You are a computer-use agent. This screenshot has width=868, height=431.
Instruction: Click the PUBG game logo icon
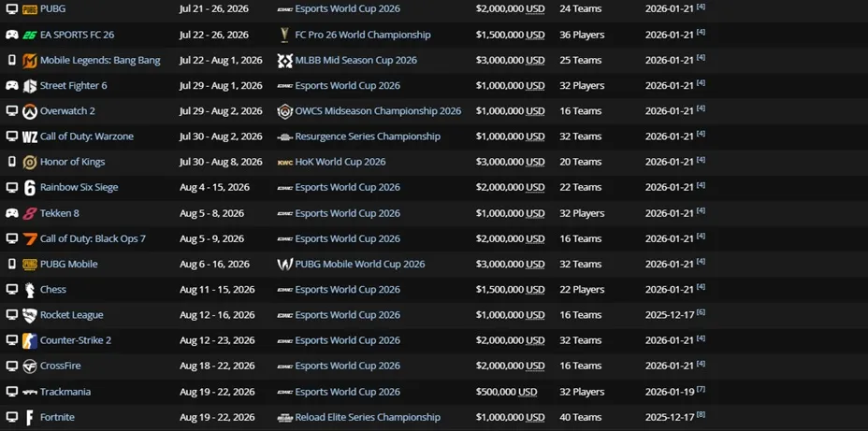[29, 8]
